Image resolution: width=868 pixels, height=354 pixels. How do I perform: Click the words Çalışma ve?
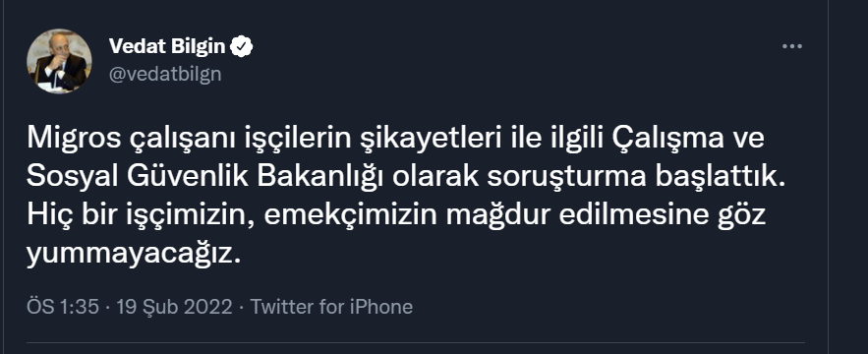point(688,139)
